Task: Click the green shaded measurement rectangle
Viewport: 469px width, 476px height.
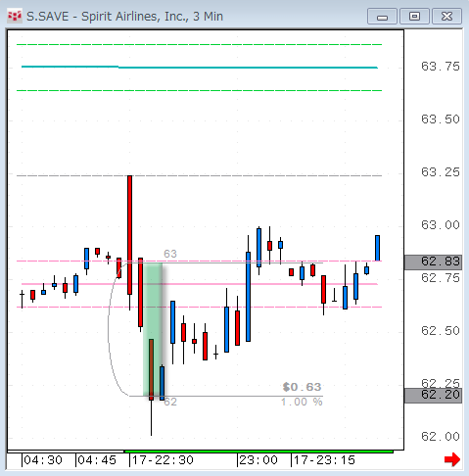Action: coord(153,329)
